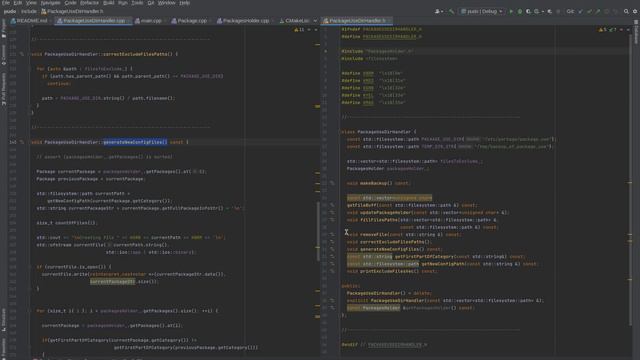This screenshot has height=360, width=640.
Task: Open the Structure tool window stripe
Action: point(4,319)
